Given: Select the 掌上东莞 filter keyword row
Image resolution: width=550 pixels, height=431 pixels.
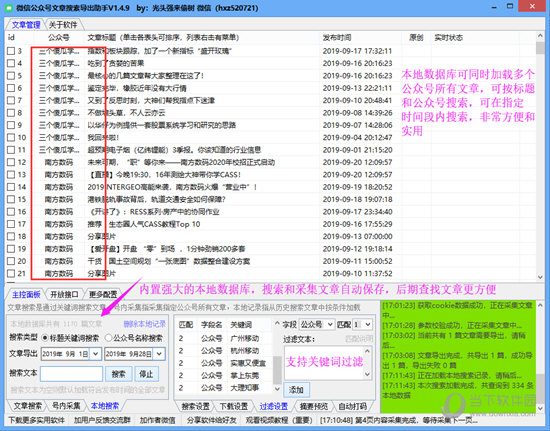Looking at the screenshot, I should (x=224, y=376).
